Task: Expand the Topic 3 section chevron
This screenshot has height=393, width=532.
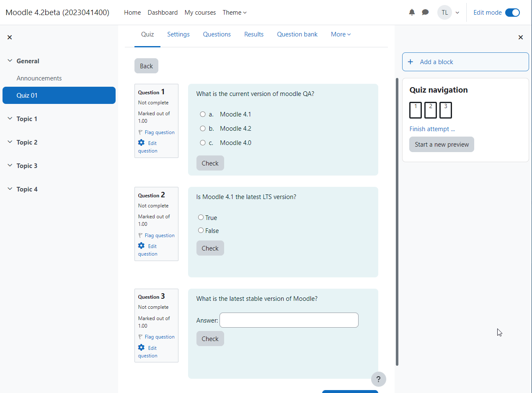Action: tap(10, 166)
